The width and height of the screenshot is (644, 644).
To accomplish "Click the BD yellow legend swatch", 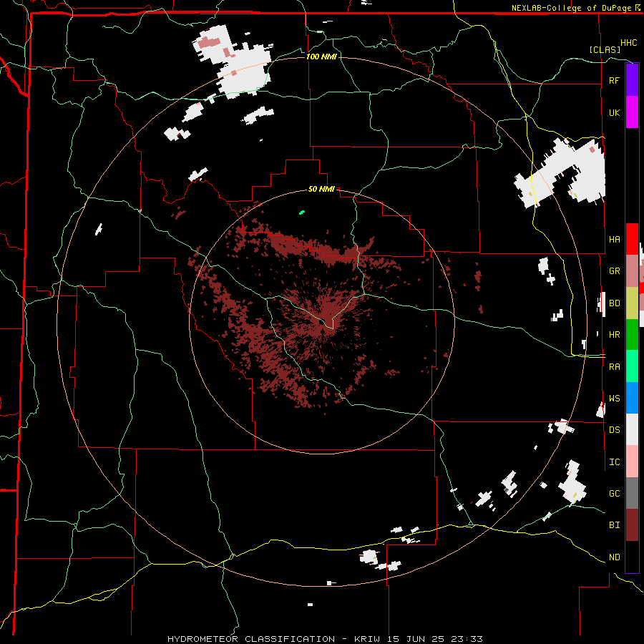I will (x=632, y=303).
